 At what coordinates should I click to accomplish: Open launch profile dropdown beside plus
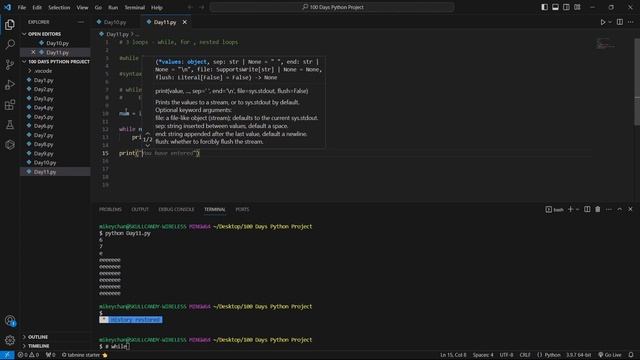coord(578,209)
